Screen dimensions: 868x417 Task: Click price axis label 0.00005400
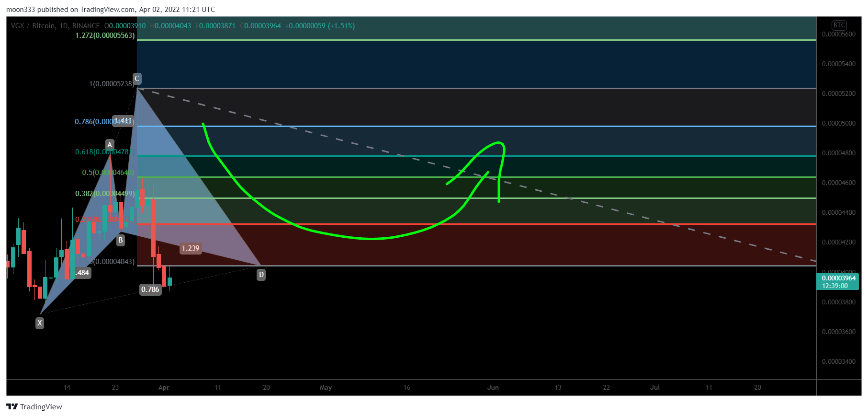point(838,64)
